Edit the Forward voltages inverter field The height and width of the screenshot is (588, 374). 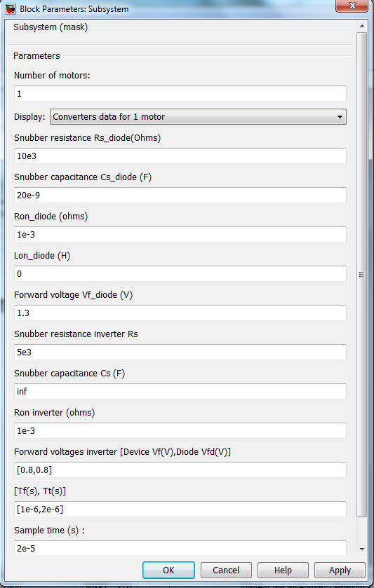click(180, 470)
